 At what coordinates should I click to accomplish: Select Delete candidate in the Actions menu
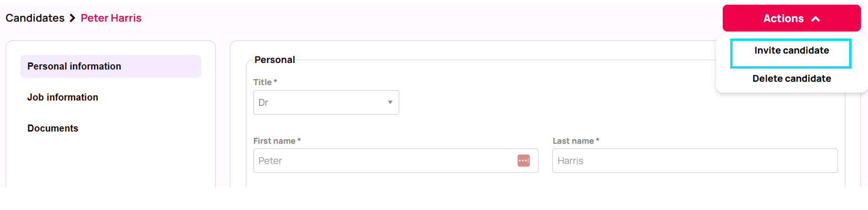[x=791, y=78]
